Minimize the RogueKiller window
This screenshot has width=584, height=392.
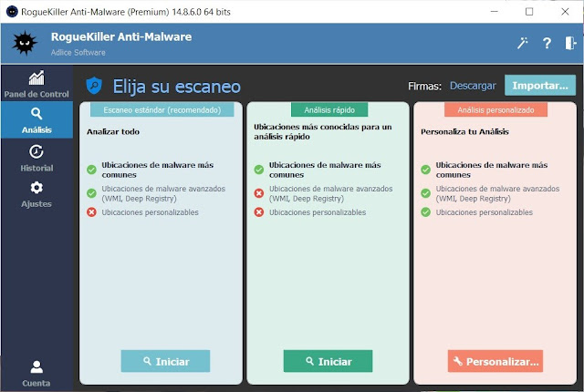[495, 12]
